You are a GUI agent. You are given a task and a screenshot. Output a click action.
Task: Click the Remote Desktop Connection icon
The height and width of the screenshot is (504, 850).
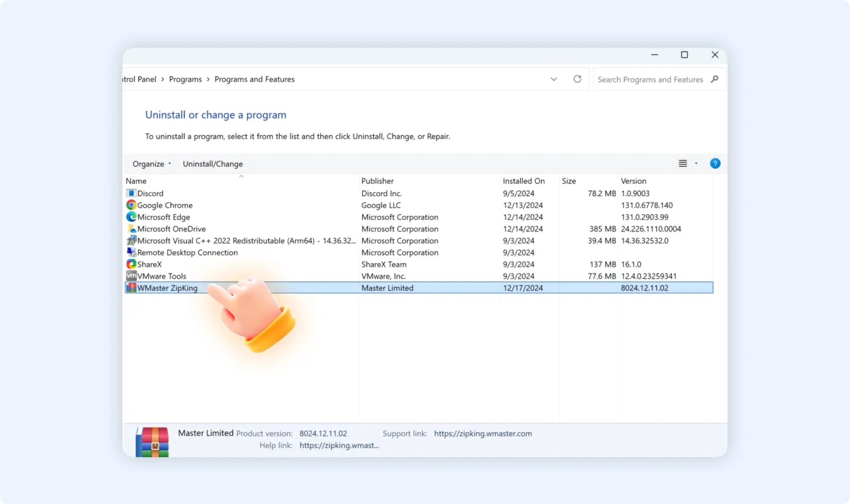pyautogui.click(x=131, y=252)
